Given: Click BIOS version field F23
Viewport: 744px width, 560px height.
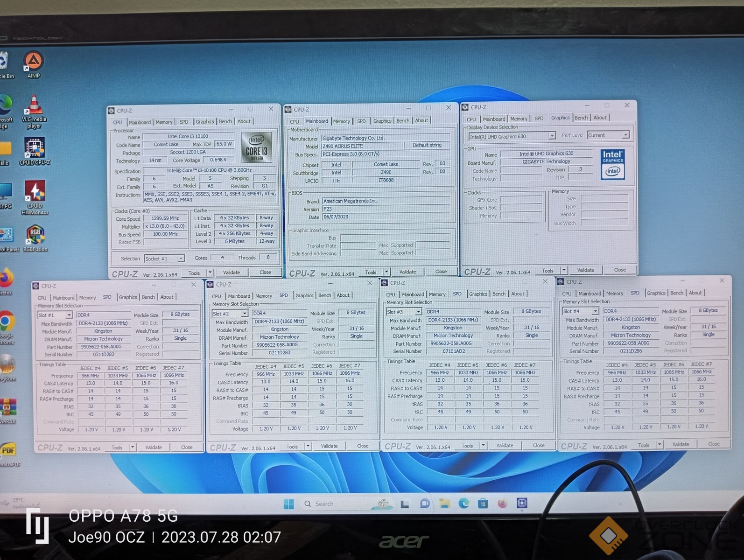Looking at the screenshot, I should coord(386,209).
